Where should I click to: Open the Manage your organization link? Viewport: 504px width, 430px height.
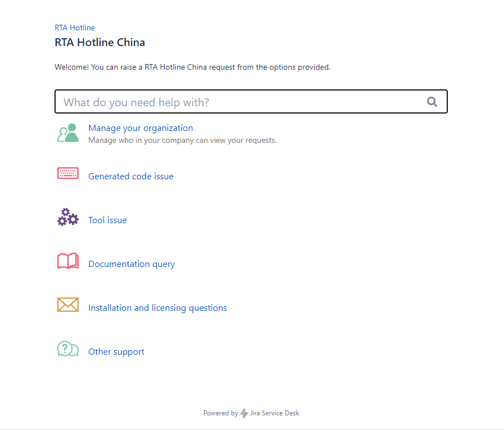click(140, 128)
